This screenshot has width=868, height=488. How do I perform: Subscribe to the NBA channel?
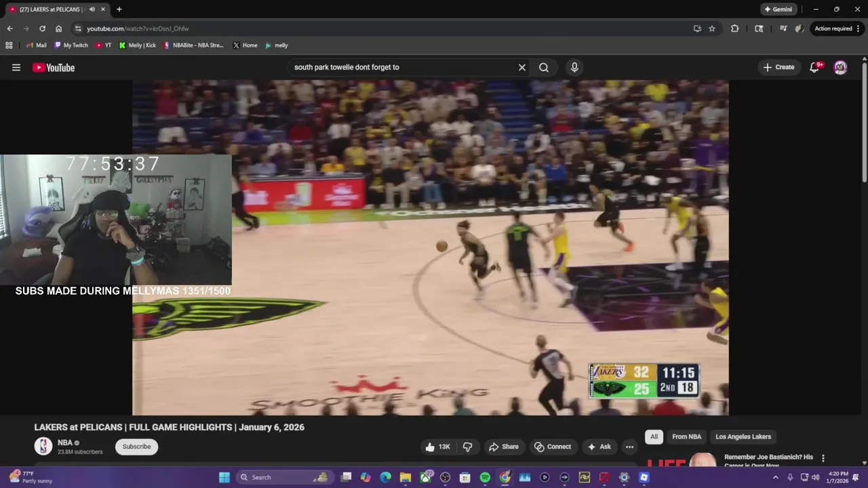(136, 447)
